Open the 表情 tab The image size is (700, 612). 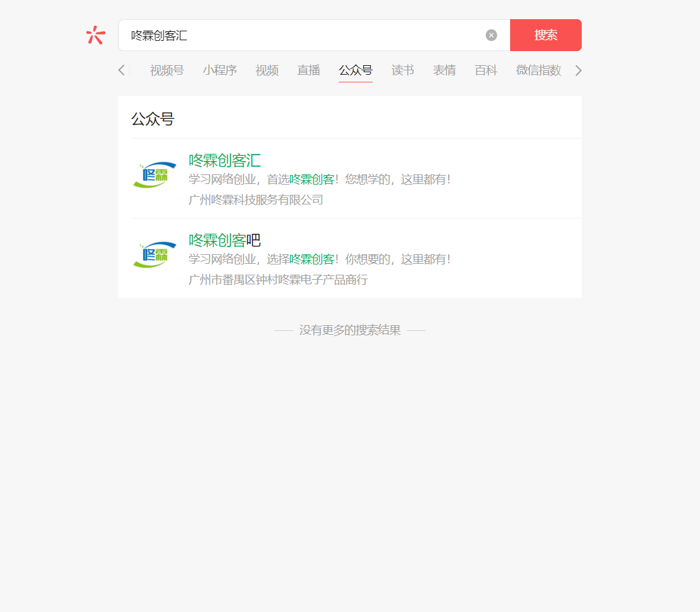pyautogui.click(x=444, y=70)
